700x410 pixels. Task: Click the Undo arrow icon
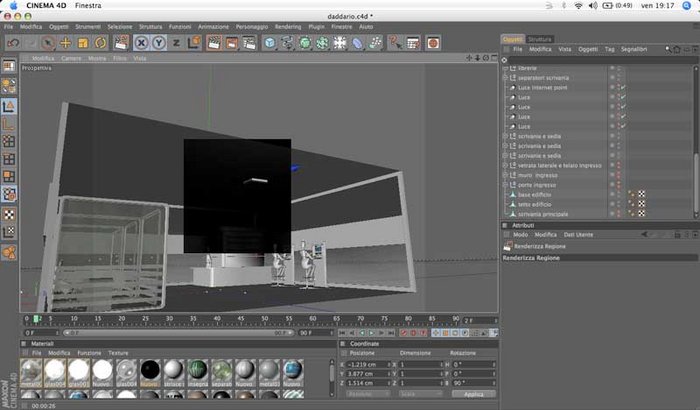13,43
